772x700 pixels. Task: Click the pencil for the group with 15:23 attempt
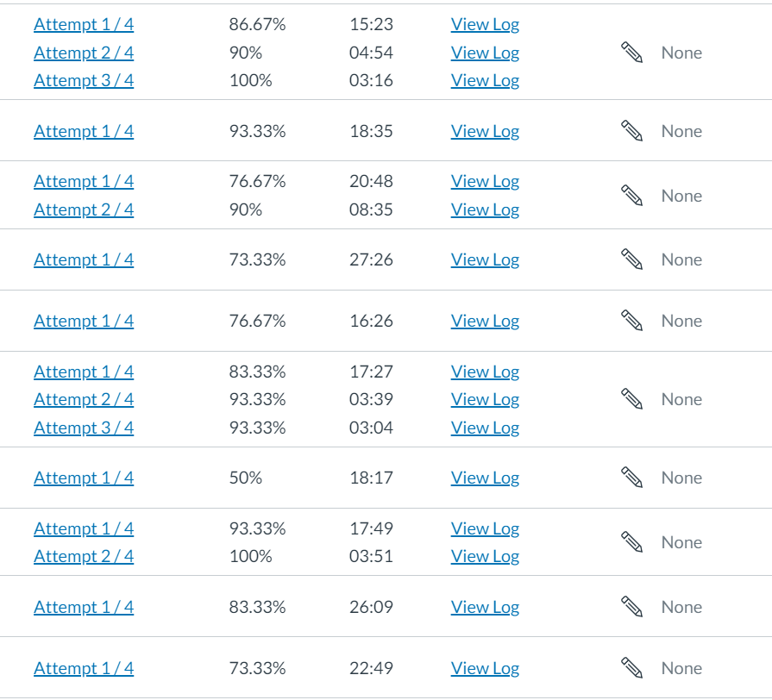point(632,53)
